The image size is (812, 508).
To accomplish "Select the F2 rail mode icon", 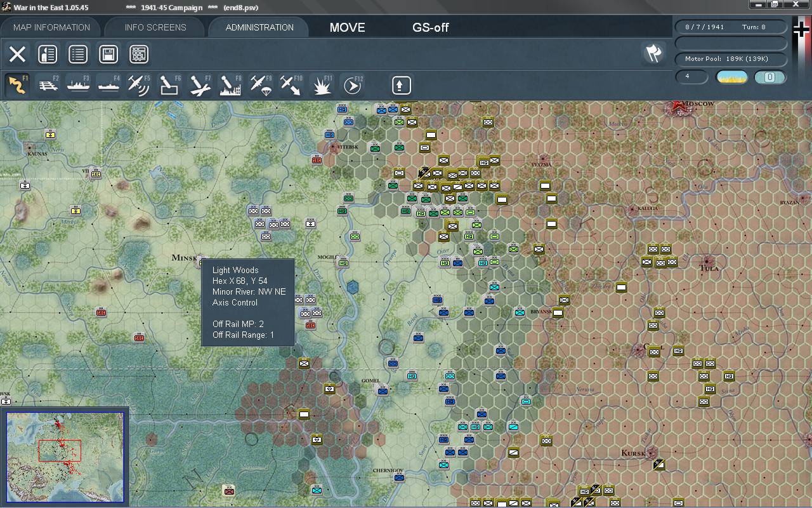I will (48, 85).
